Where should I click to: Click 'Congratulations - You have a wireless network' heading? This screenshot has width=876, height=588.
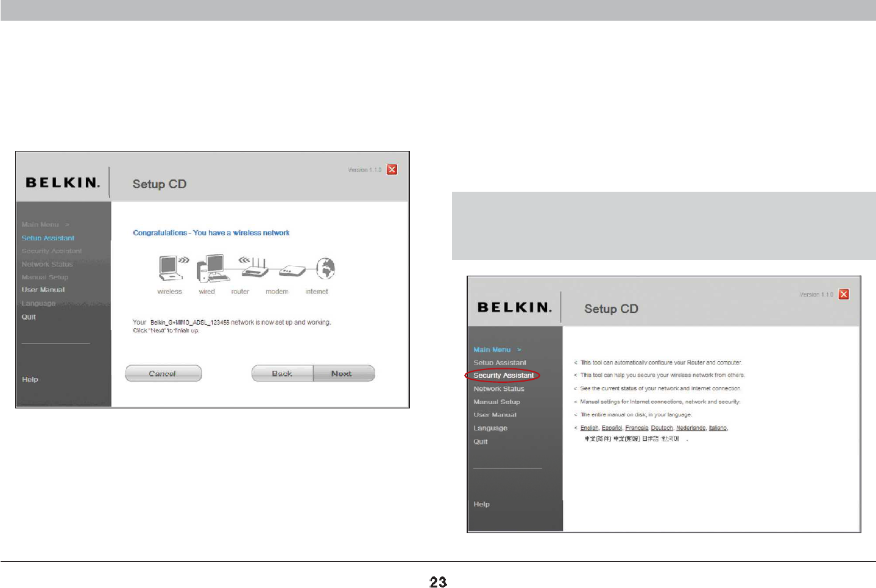tap(211, 233)
